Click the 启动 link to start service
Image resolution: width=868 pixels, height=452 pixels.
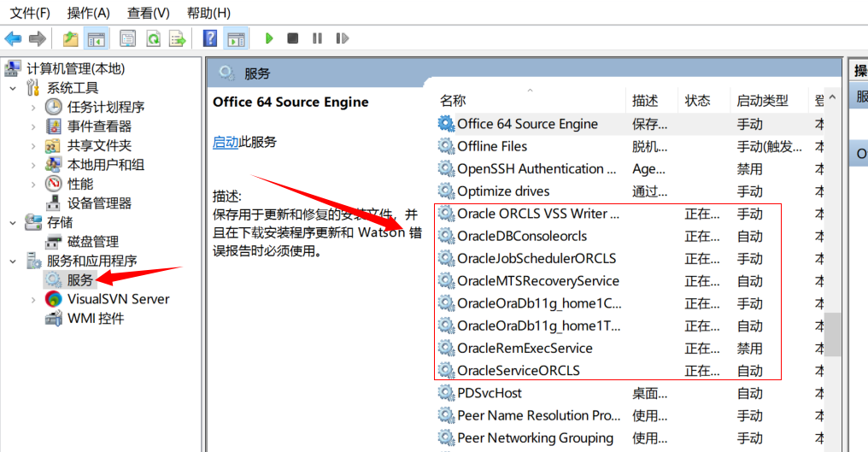226,142
